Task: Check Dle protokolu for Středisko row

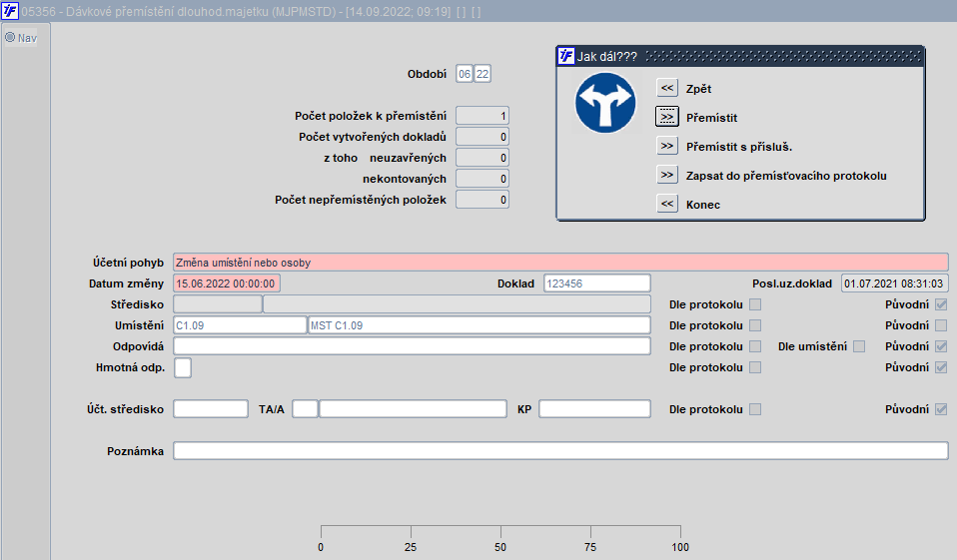Action: [755, 304]
